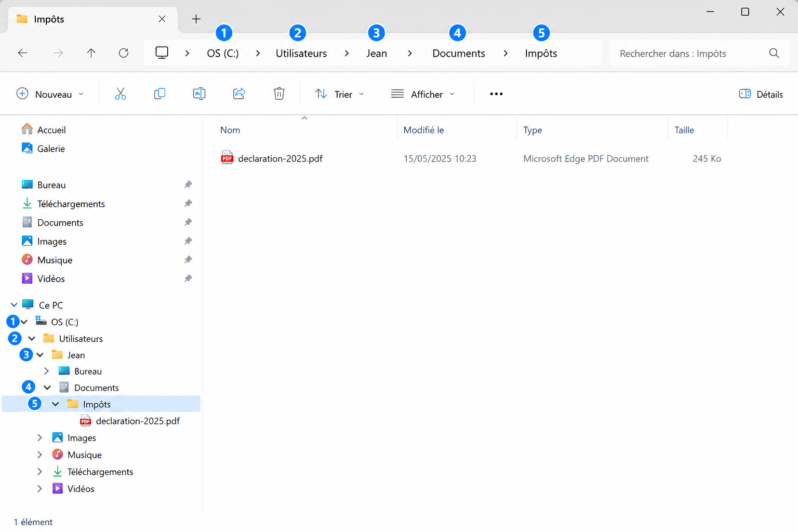Click pin icon beside Vidéos
798x532 pixels.
click(188, 278)
